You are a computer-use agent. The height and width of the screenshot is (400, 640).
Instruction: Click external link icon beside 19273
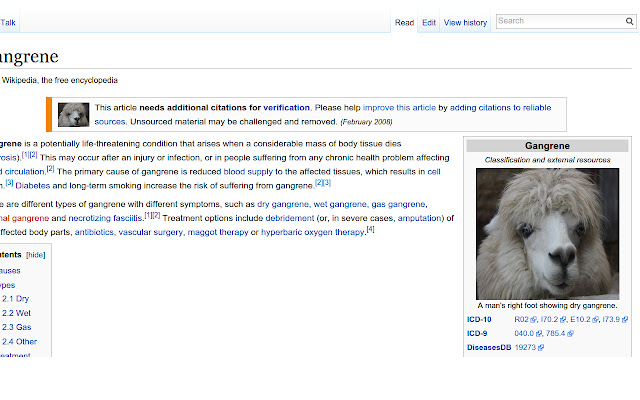pyautogui.click(x=541, y=348)
